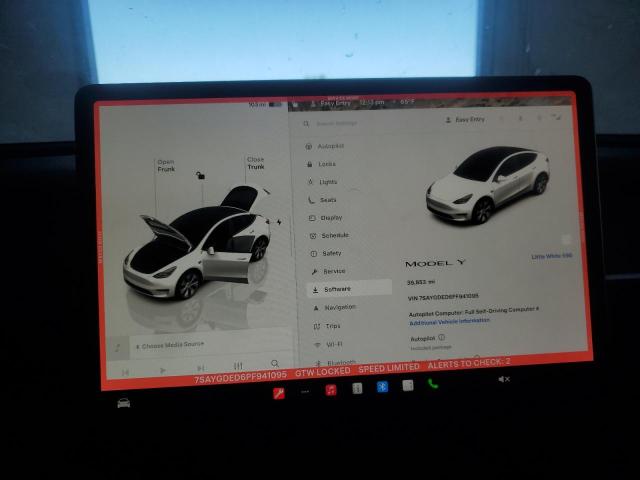Tap the ALERTS TO CHECK: 2 banner text
The image size is (640, 480).
pos(469,363)
